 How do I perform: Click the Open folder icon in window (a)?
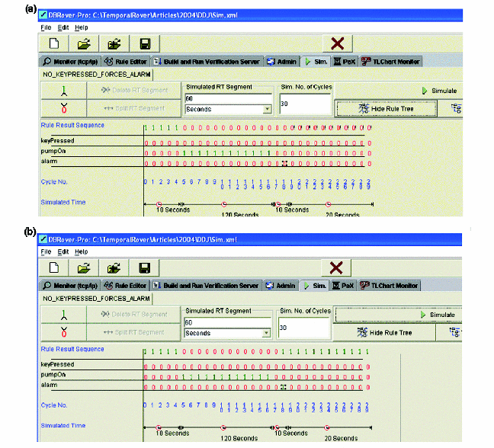coord(84,44)
